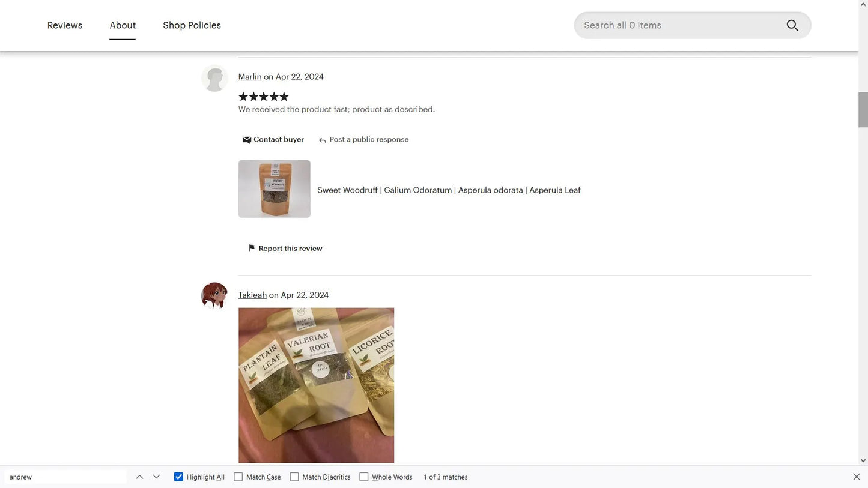This screenshot has width=868, height=488.
Task: Click the shop search magnifier icon
Action: (792, 25)
